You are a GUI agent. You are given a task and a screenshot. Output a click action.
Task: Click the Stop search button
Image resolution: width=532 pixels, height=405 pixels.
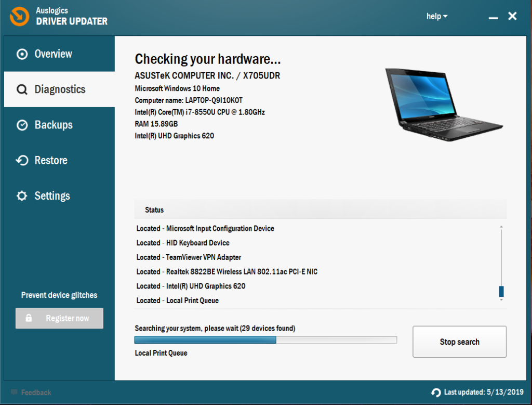coord(459,342)
